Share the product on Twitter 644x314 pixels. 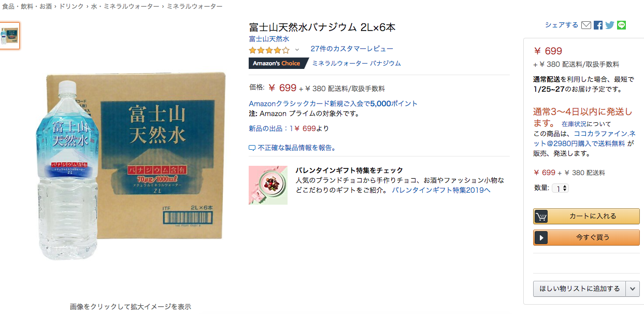[x=610, y=25]
